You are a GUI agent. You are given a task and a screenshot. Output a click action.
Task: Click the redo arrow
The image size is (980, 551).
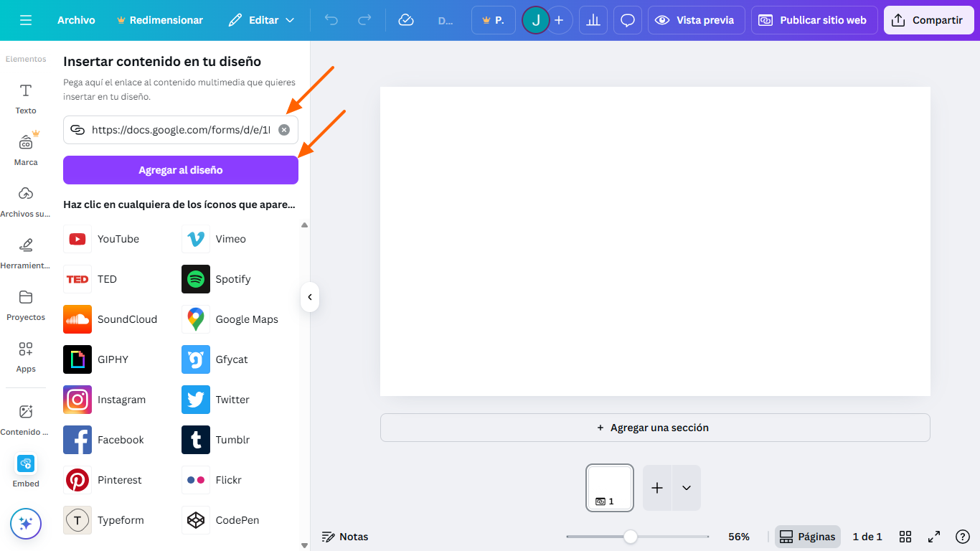coord(364,20)
